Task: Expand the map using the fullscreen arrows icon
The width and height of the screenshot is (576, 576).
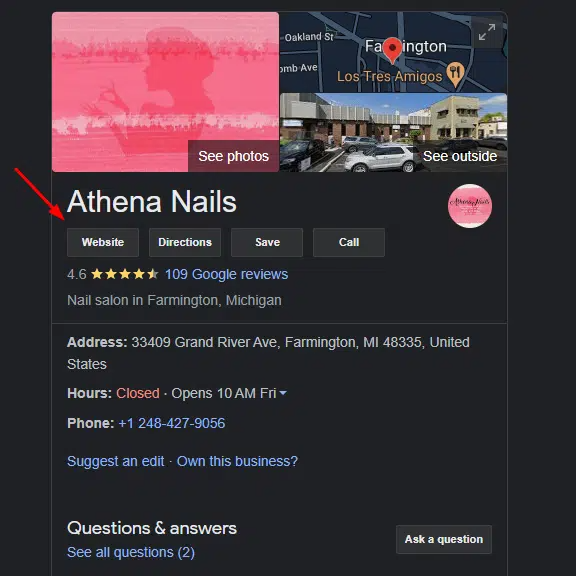Action: [487, 32]
